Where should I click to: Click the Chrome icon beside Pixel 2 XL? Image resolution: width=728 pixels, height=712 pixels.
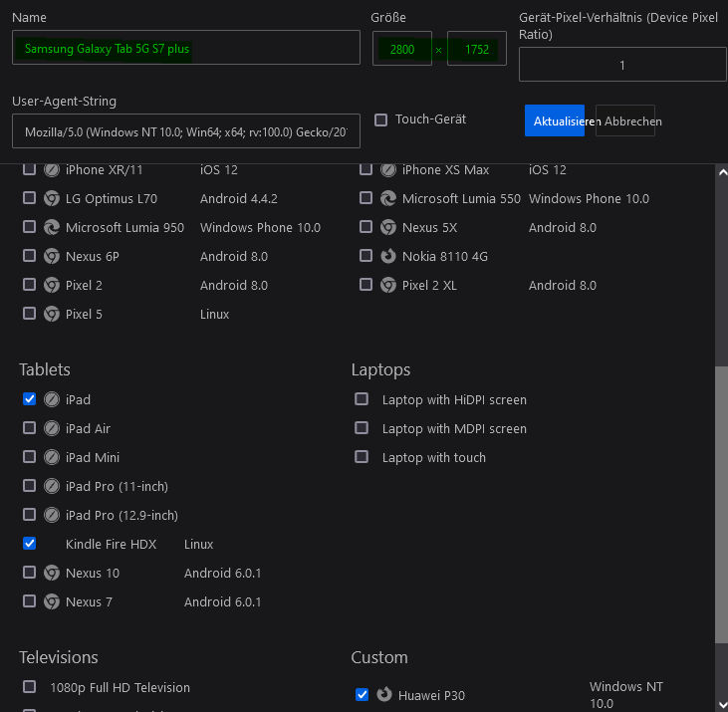(388, 285)
